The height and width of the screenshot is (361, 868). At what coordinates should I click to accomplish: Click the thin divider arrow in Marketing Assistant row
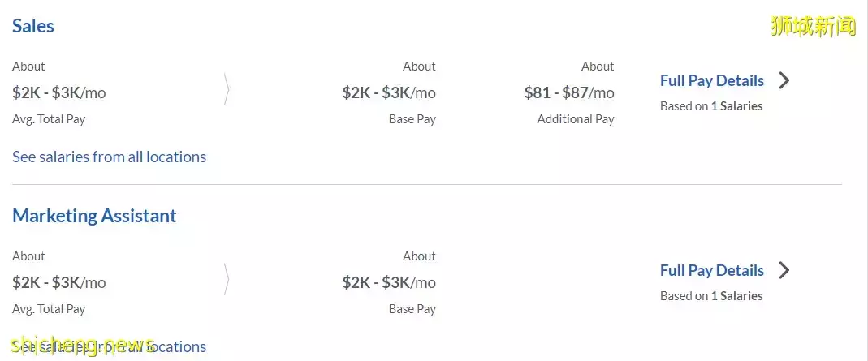(227, 281)
